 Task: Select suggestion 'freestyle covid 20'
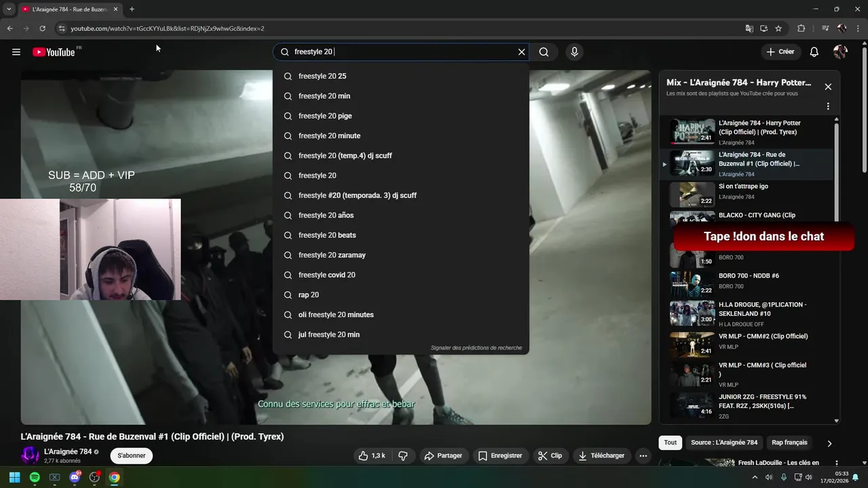point(401,275)
